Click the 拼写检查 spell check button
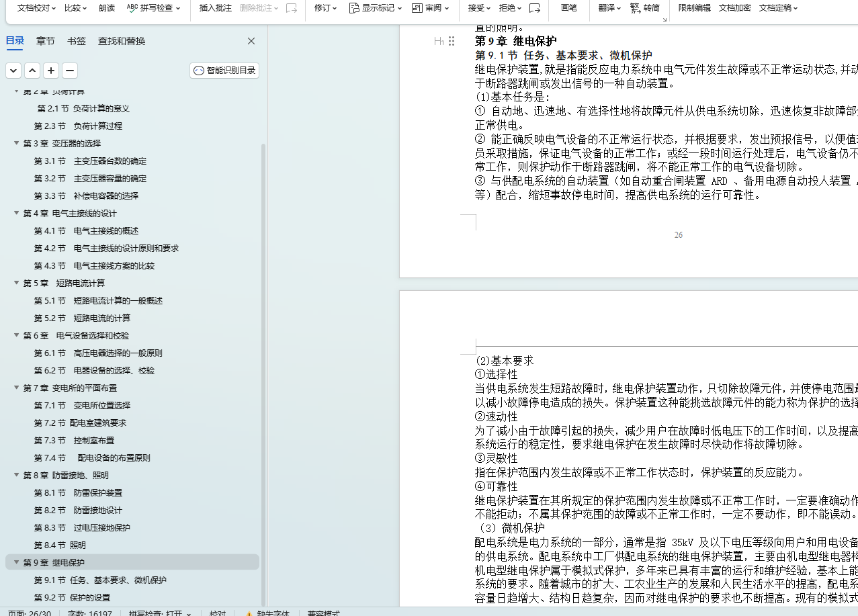 154,8
